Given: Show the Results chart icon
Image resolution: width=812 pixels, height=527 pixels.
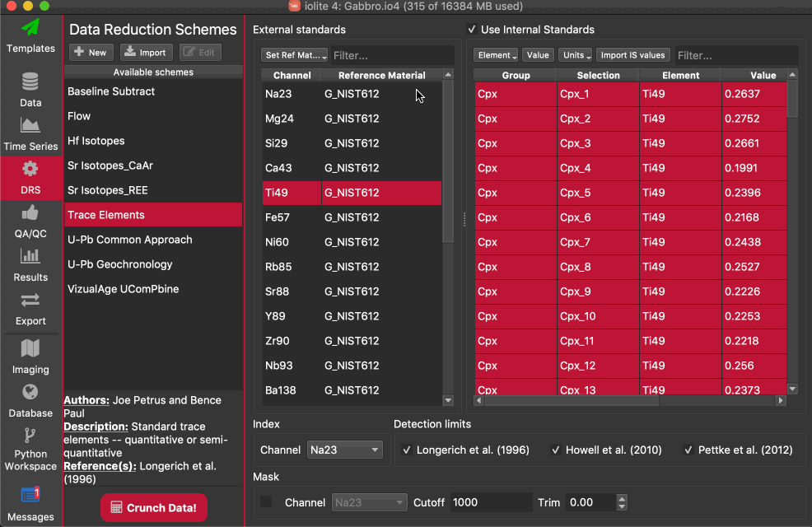Looking at the screenshot, I should [x=30, y=257].
